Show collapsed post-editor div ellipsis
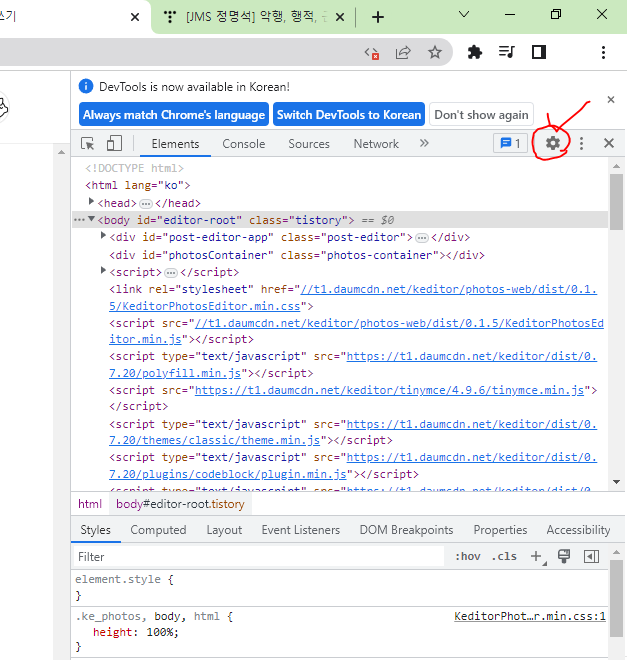Viewport: 627px width, 660px height. point(422,238)
